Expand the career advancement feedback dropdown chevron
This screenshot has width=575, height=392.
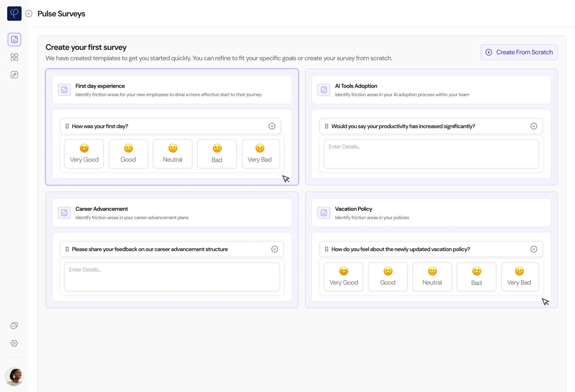click(x=275, y=249)
